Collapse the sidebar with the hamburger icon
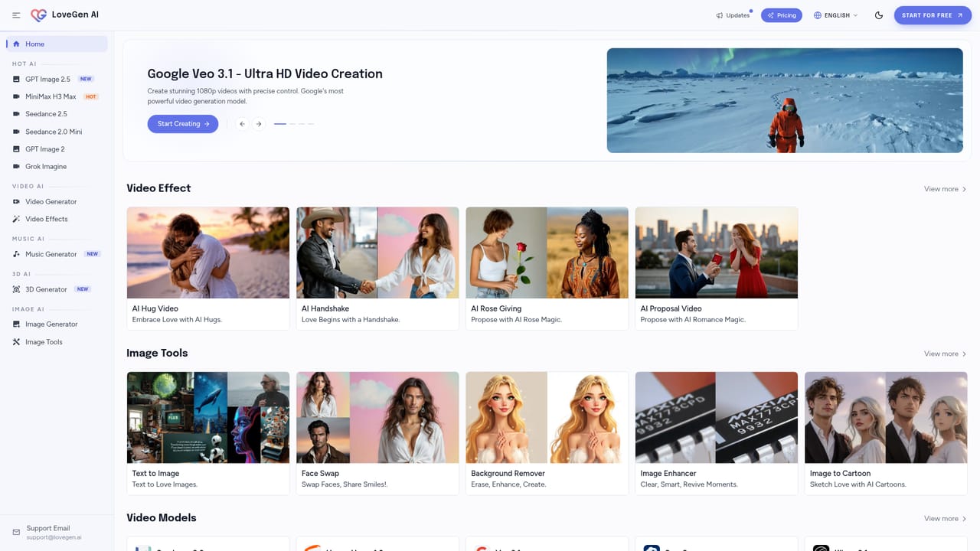Screen dimensions: 980x551 click(16, 15)
